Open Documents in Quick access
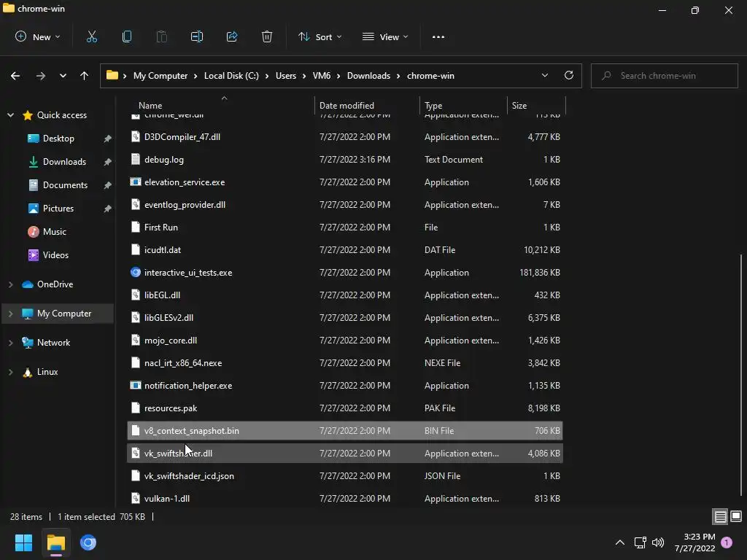The height and width of the screenshot is (560, 747). 65,185
